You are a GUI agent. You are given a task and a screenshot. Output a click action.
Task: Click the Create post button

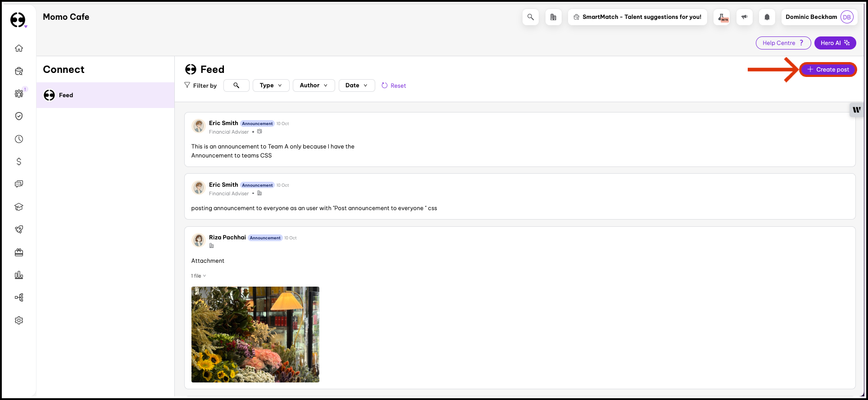(x=828, y=70)
